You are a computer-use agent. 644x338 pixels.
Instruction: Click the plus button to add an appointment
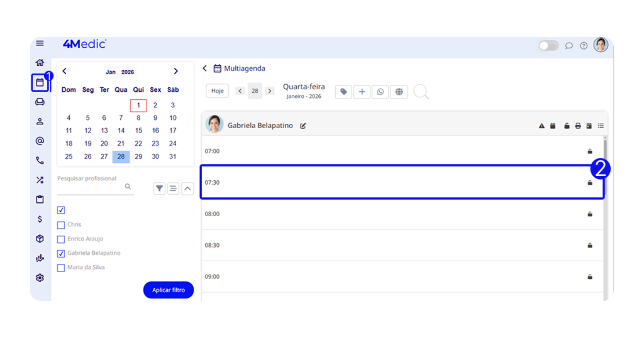tap(362, 92)
